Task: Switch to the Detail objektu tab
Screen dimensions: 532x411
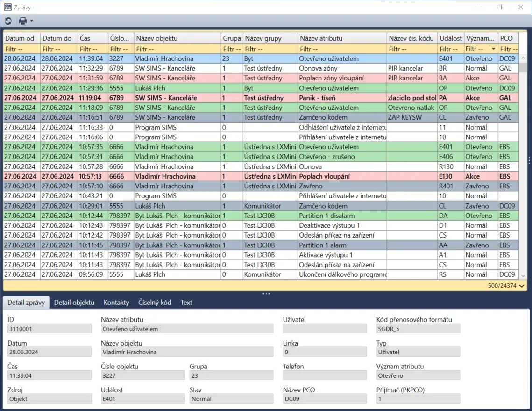Action: [x=74, y=303]
